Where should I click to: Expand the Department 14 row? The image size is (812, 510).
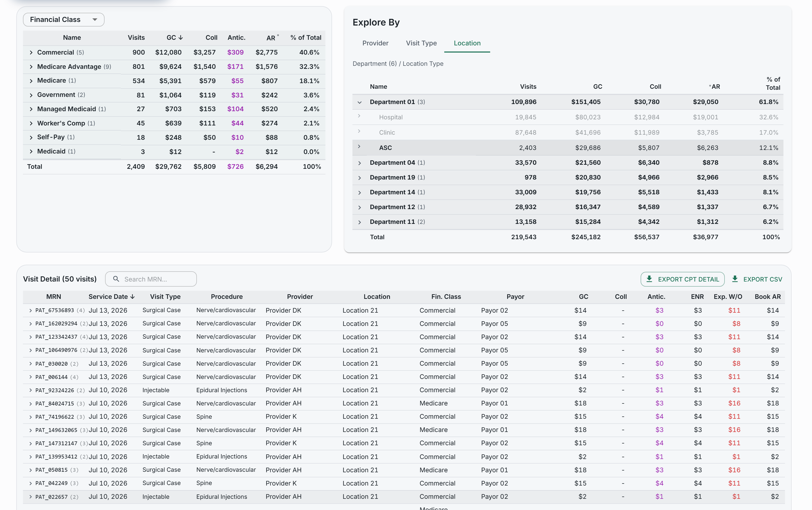click(x=360, y=193)
